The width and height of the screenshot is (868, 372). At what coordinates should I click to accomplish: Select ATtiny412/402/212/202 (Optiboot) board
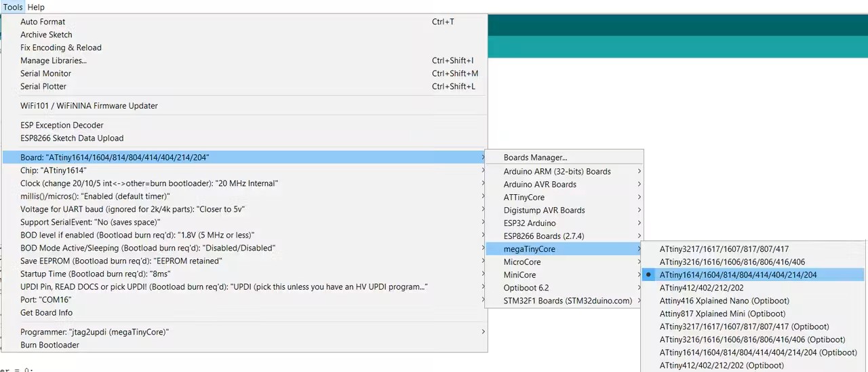[753, 365]
